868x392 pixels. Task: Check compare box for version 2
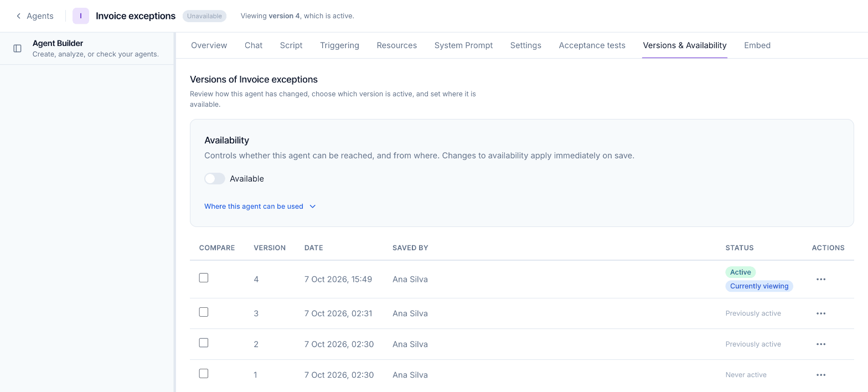click(204, 343)
